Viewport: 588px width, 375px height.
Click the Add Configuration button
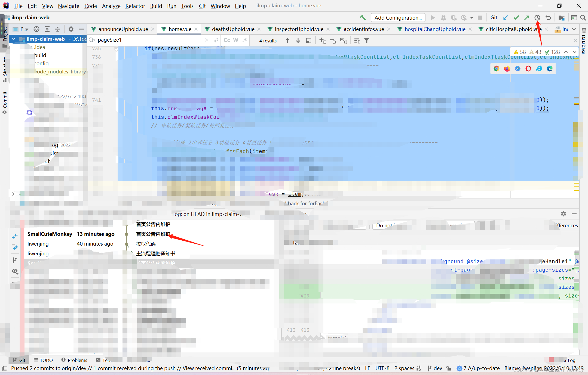click(x=398, y=18)
